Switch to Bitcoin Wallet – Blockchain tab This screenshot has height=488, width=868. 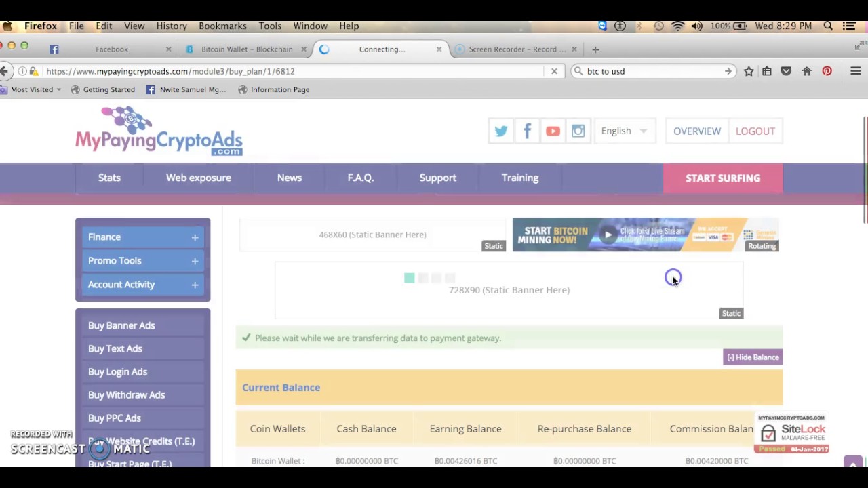tap(247, 49)
